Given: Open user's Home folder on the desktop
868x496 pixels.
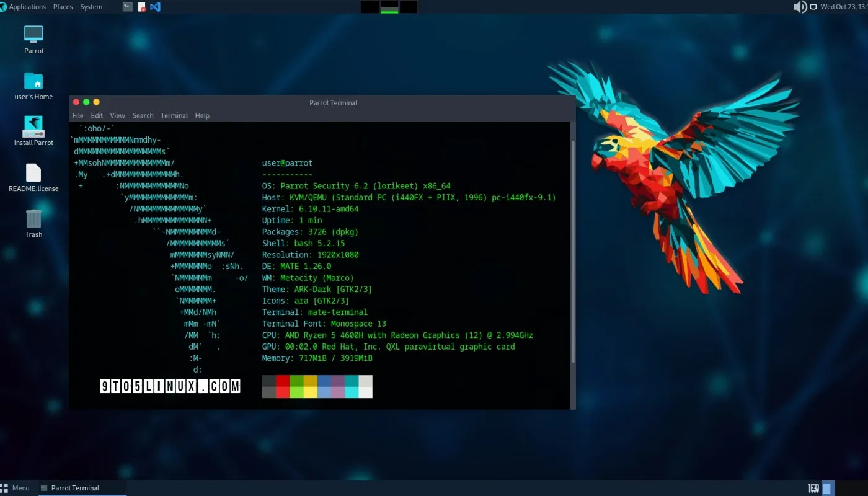Looking at the screenshot, I should 33,81.
